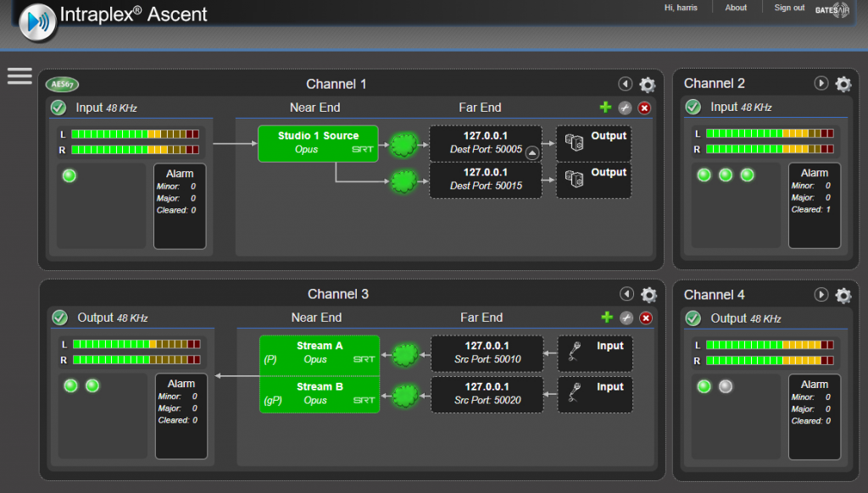
Task: Toggle the Channel 1 Input status checkmark
Action: tap(58, 108)
